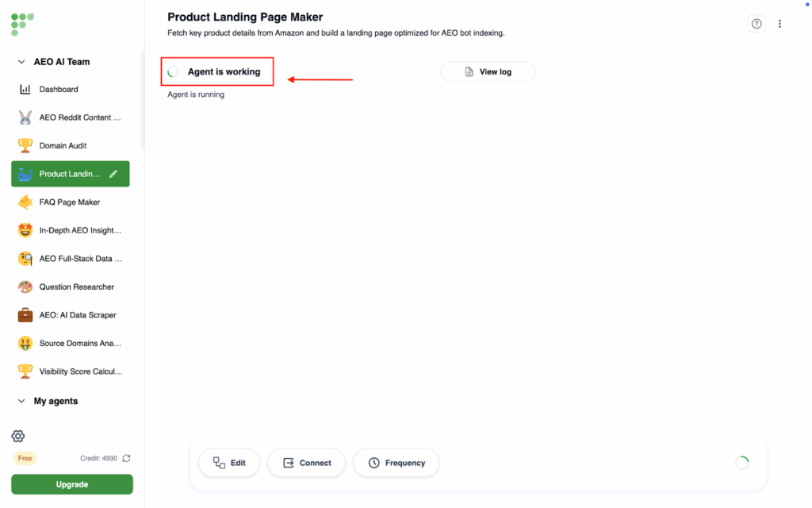Click the Free plan badge
The image size is (812, 508).
pyautogui.click(x=25, y=458)
